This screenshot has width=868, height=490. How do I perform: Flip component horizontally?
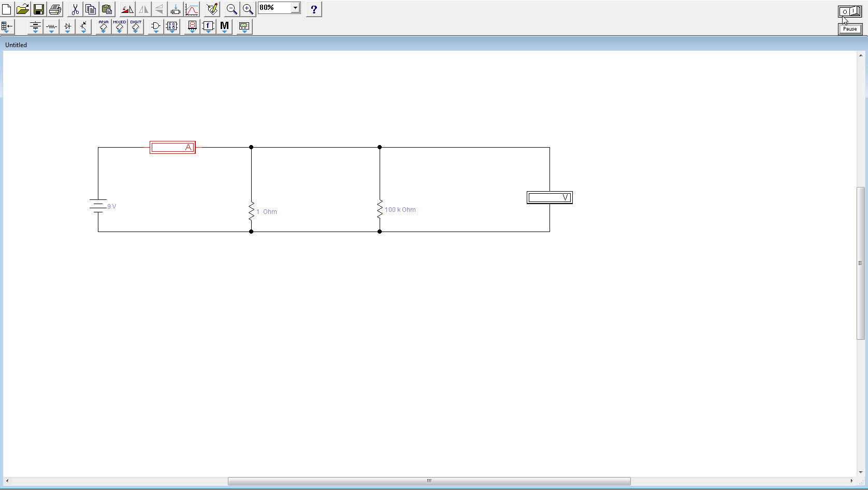143,9
